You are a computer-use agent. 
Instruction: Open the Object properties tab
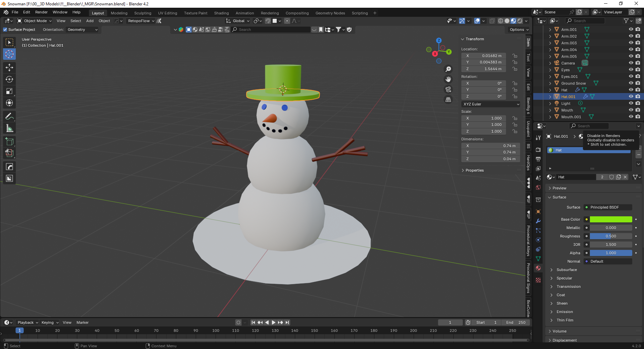tap(538, 212)
